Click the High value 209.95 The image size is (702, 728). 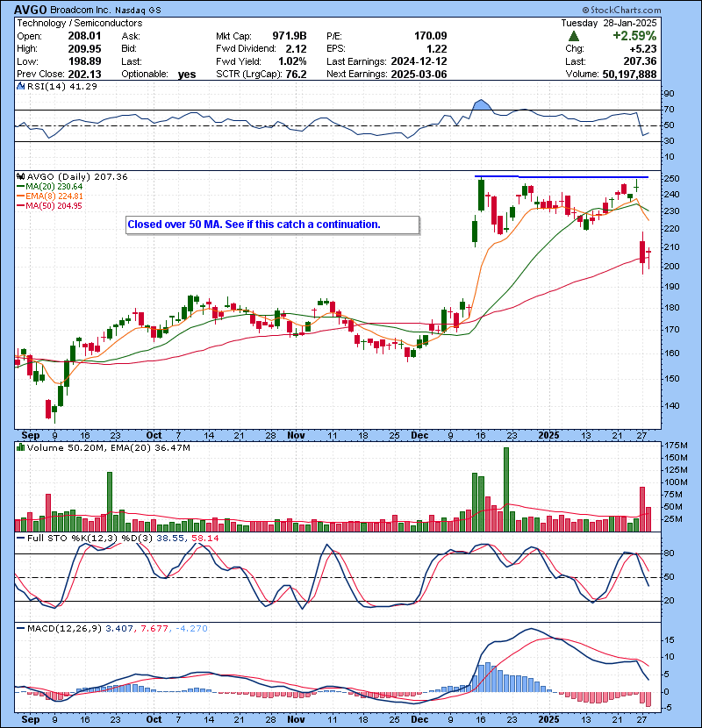point(84,49)
